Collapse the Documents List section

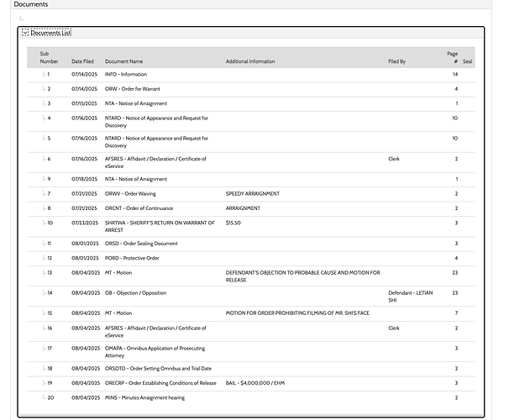click(x=25, y=33)
